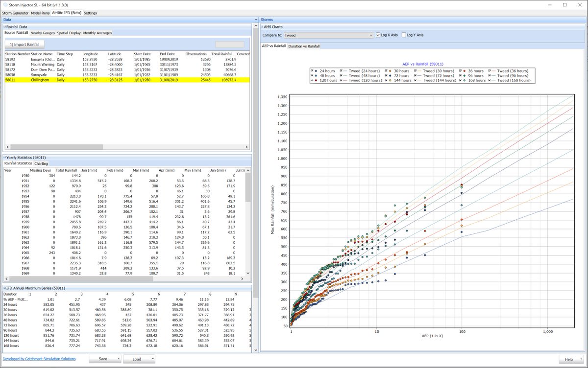The height and width of the screenshot is (368, 588).
Task: Select station row 58193 Eungella
Action: pos(126,59)
